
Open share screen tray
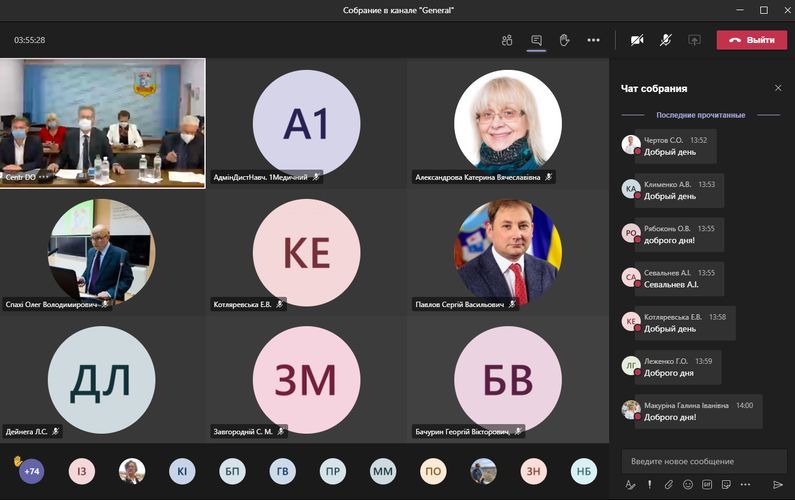click(x=695, y=40)
